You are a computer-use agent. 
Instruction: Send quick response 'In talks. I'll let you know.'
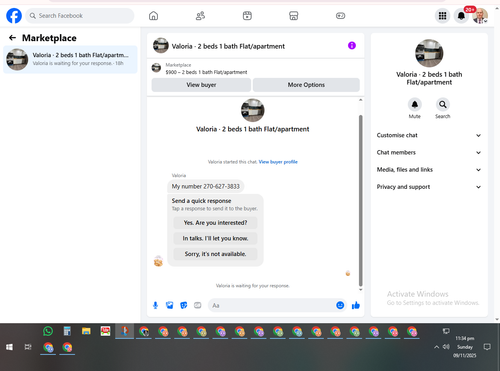(x=215, y=238)
